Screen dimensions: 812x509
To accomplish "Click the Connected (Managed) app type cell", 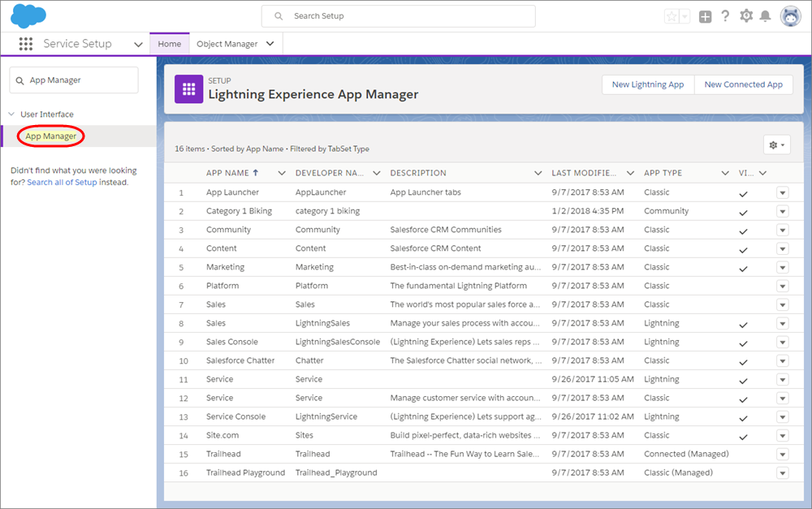I will click(686, 454).
